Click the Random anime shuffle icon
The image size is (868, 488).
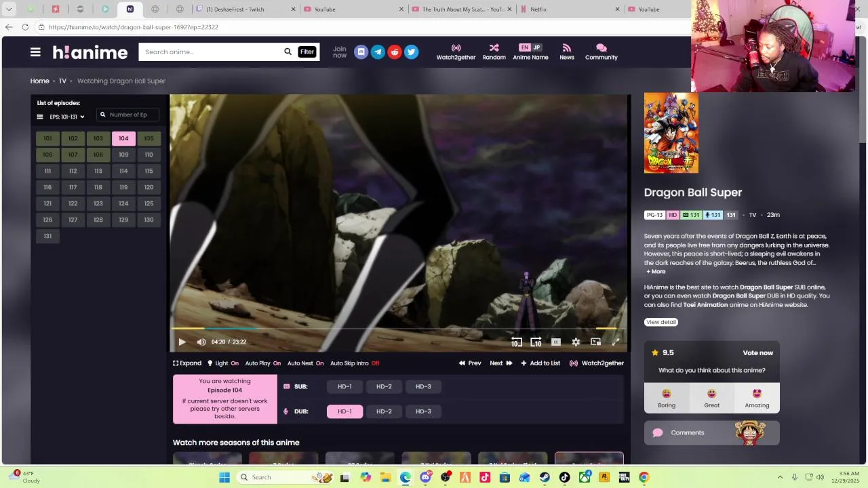[x=494, y=52]
